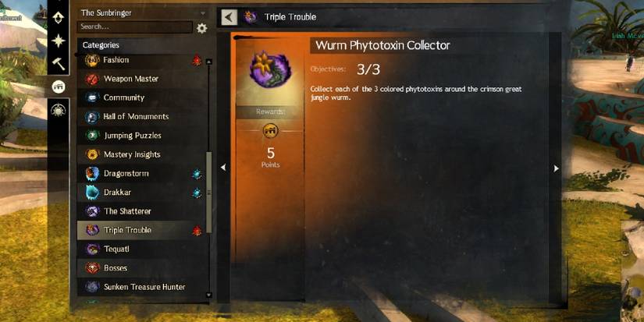
Task: Show next achievement with right arrow
Action: point(556,168)
